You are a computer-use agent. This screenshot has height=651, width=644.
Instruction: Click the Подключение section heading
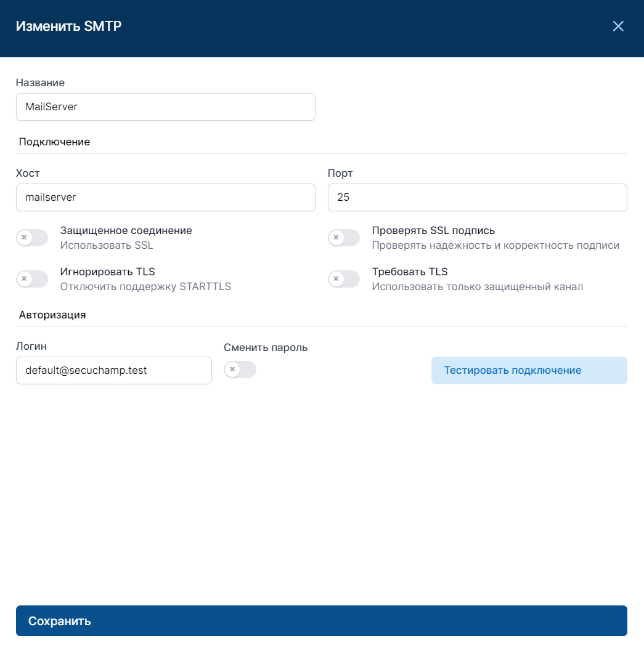[54, 142]
